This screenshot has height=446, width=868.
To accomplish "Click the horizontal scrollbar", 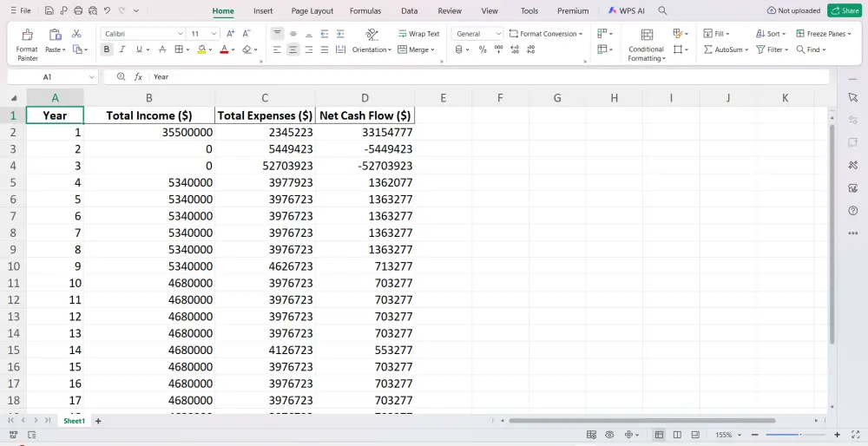I will [x=642, y=421].
